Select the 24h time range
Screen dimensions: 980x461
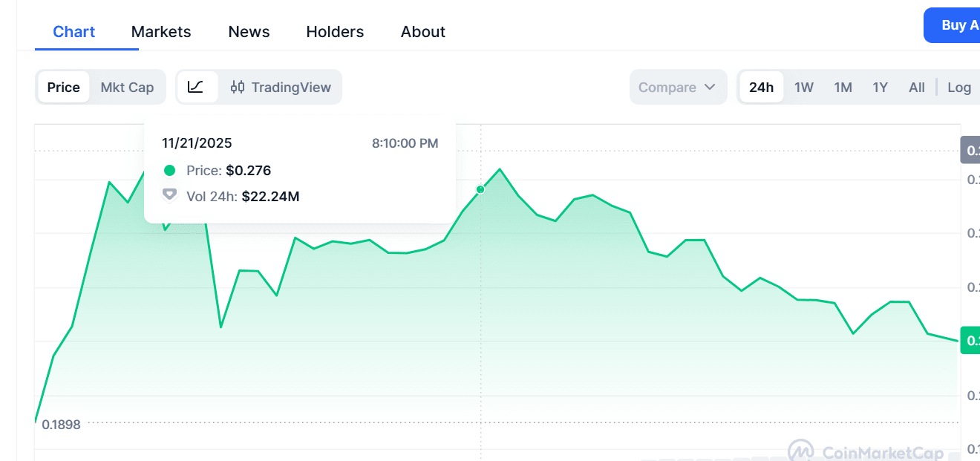[761, 87]
